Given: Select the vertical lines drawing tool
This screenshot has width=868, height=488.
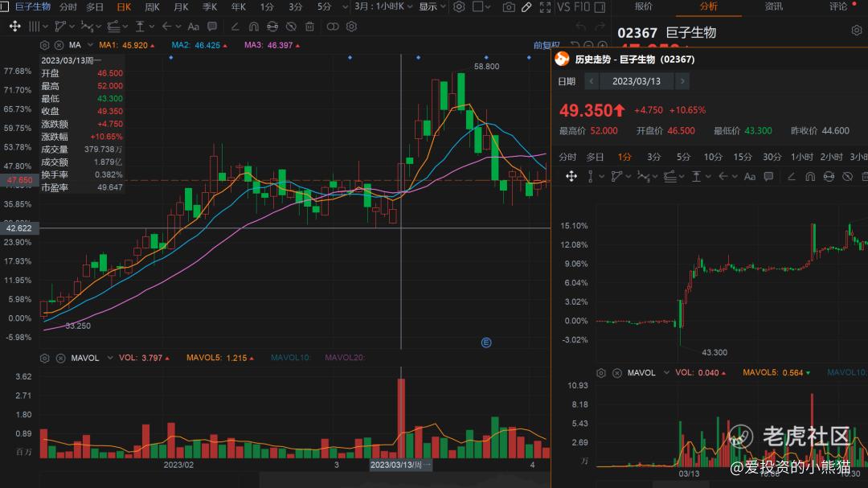Looking at the screenshot, I should click(35, 26).
